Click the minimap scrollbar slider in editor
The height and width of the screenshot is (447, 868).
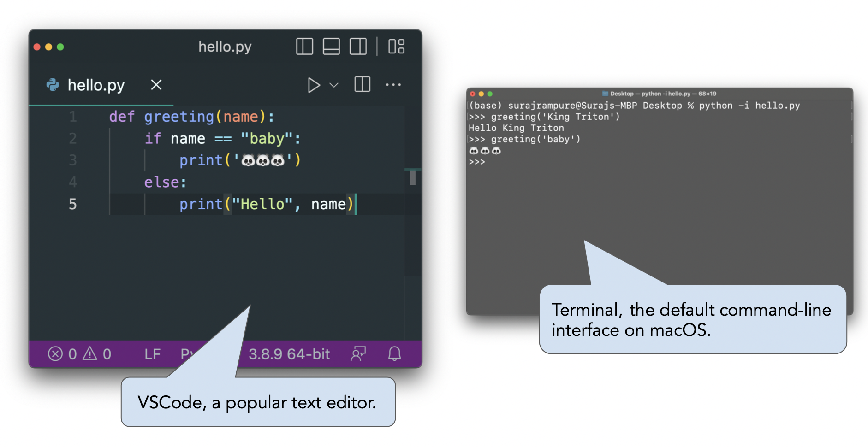[413, 177]
